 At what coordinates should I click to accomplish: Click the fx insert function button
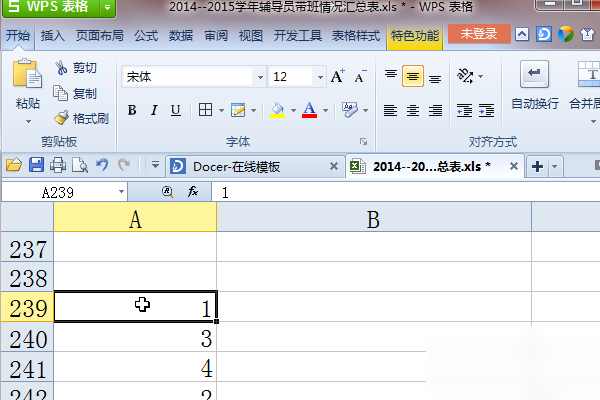[x=193, y=191]
